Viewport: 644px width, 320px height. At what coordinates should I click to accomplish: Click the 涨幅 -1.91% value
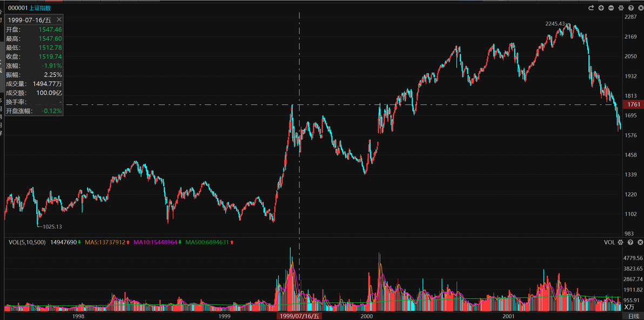[52, 66]
